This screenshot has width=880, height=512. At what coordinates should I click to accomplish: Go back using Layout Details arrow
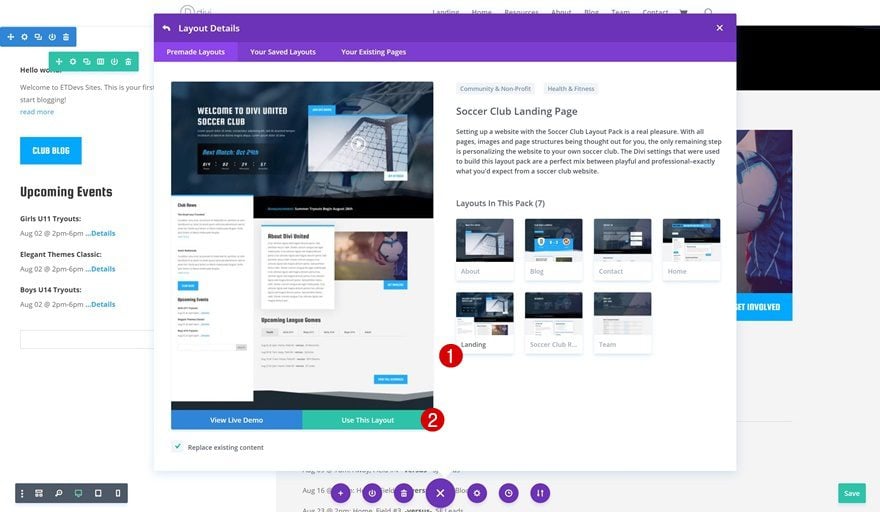pos(166,28)
